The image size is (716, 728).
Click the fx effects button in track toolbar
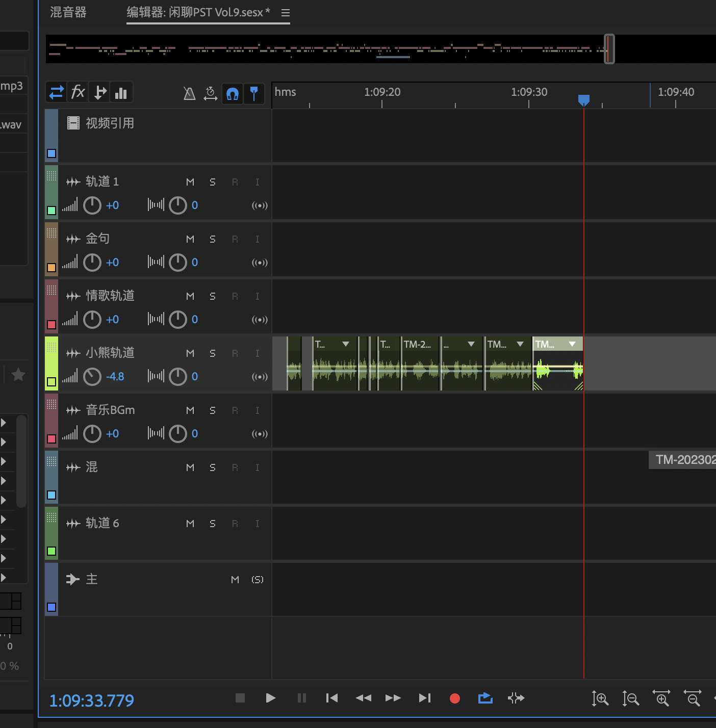tap(78, 93)
